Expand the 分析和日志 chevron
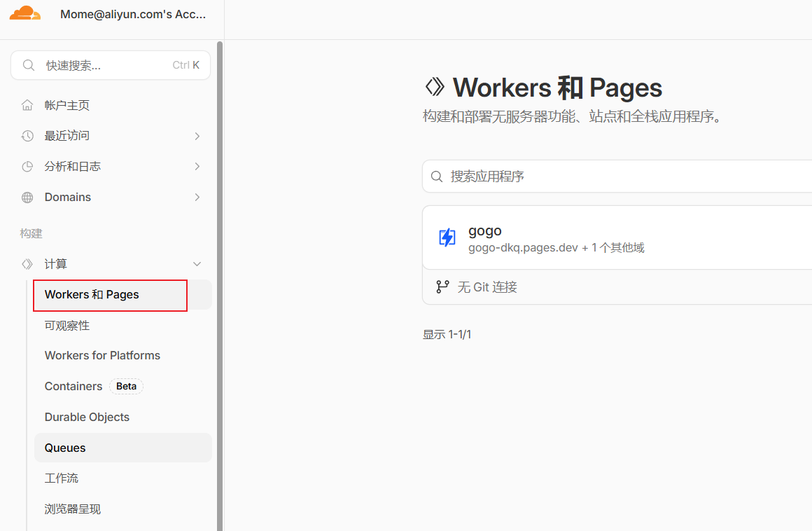The image size is (812, 531). click(x=197, y=167)
